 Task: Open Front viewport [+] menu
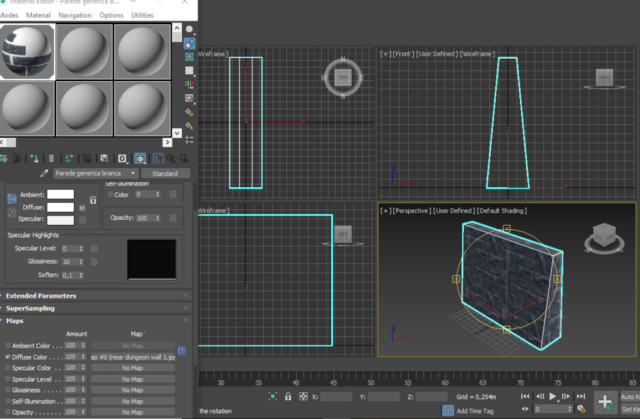click(385, 54)
